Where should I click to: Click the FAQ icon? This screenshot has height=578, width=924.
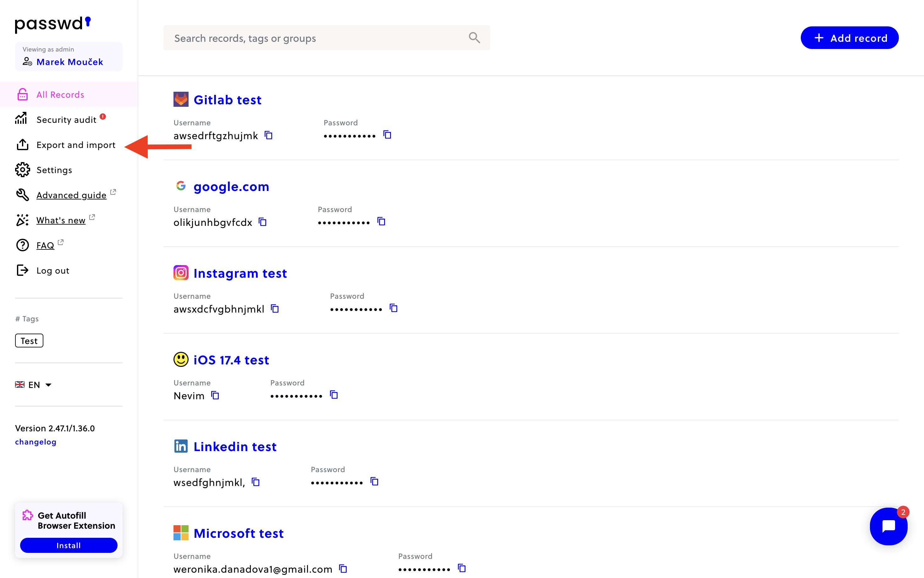(x=23, y=245)
